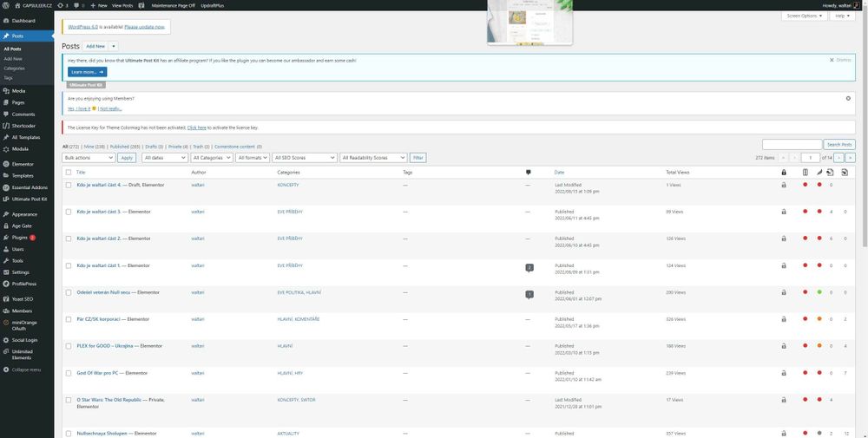Open the Media library icon in sidebar
This screenshot has height=438, width=868.
[x=6, y=90]
